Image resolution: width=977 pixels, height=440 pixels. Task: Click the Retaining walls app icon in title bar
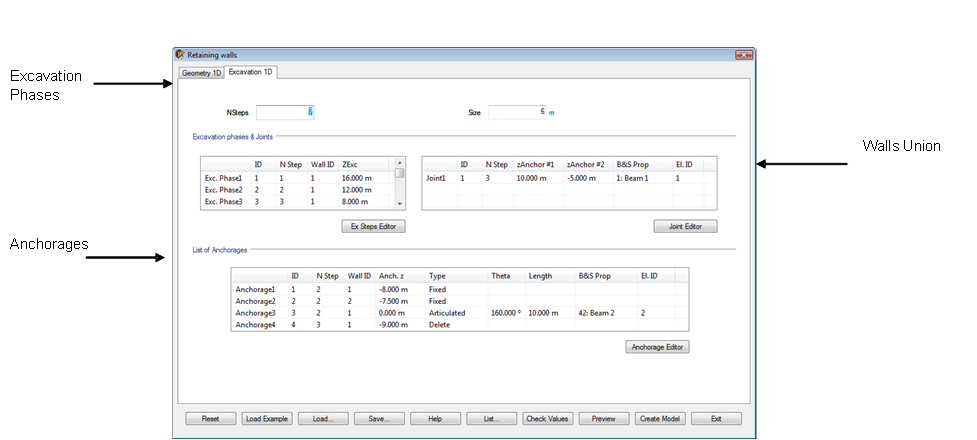(180, 55)
